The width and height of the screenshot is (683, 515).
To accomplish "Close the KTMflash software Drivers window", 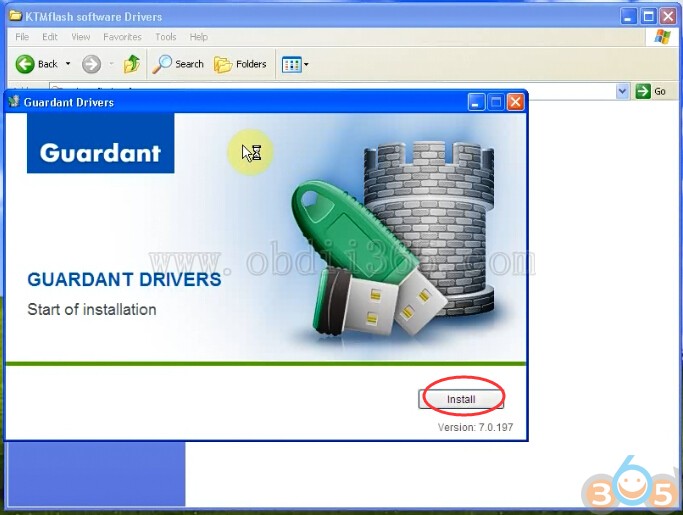I will 668,17.
